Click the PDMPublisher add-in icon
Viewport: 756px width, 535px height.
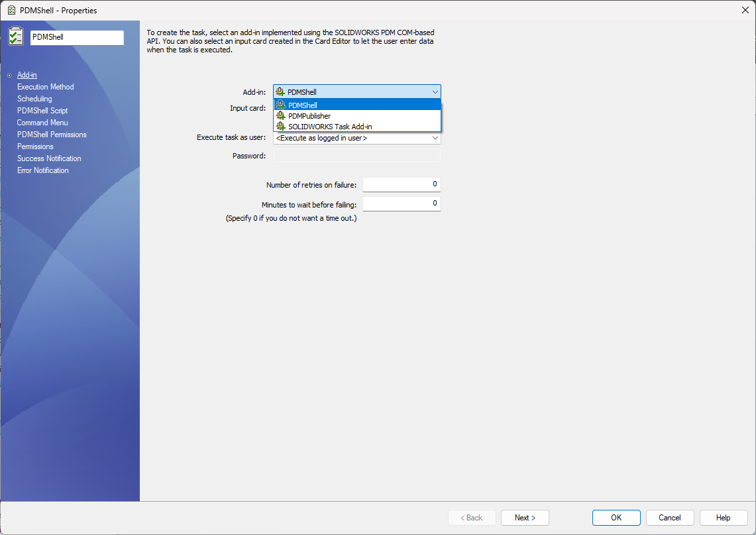(281, 116)
